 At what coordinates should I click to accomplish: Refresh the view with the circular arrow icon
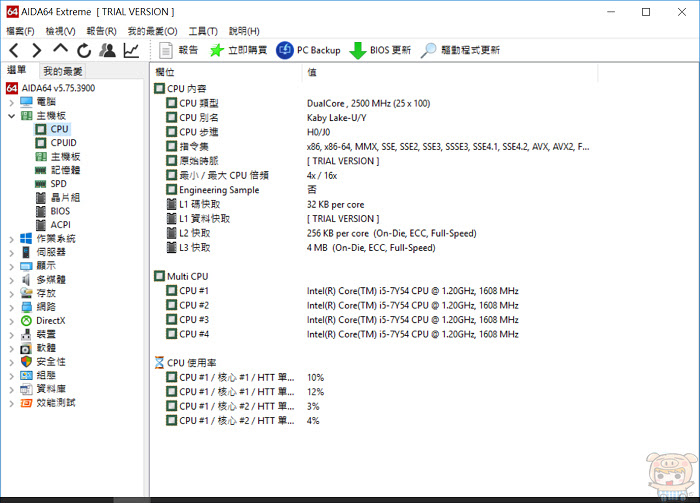tap(84, 50)
